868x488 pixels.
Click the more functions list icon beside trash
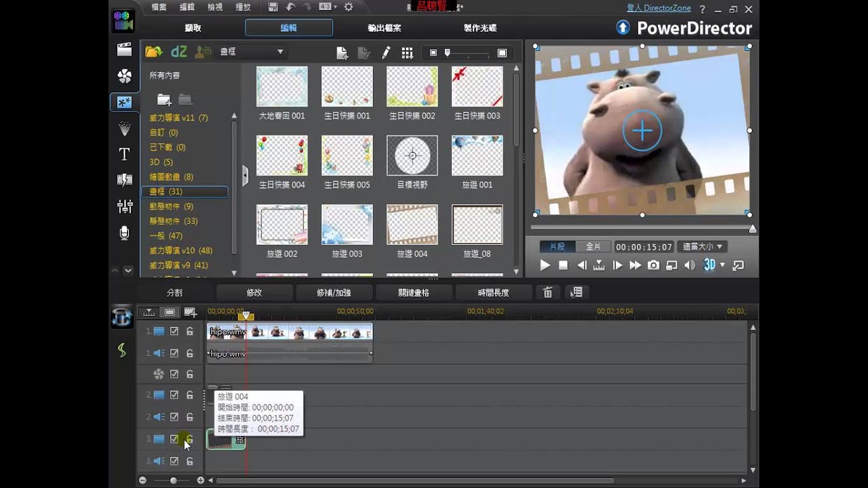click(x=576, y=293)
